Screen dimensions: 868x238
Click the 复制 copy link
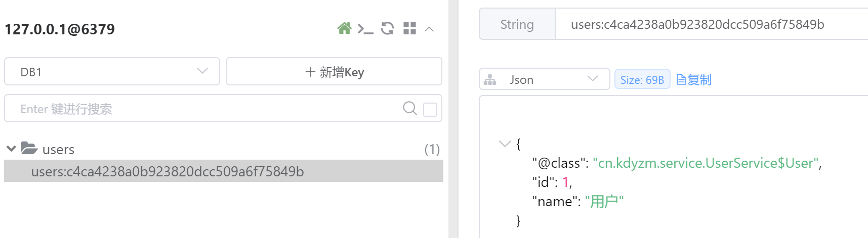694,80
